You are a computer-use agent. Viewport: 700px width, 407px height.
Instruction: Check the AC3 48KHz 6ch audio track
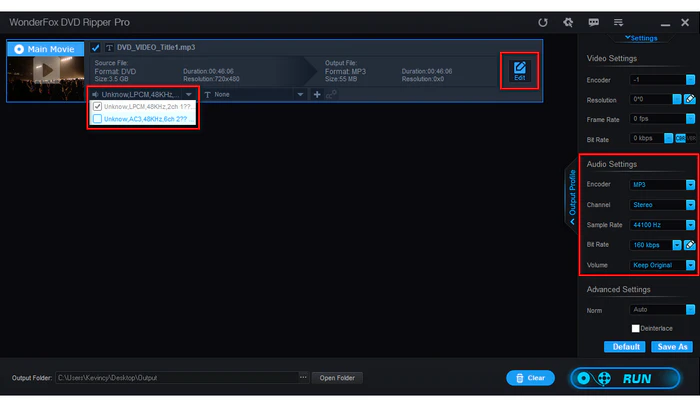[97, 119]
